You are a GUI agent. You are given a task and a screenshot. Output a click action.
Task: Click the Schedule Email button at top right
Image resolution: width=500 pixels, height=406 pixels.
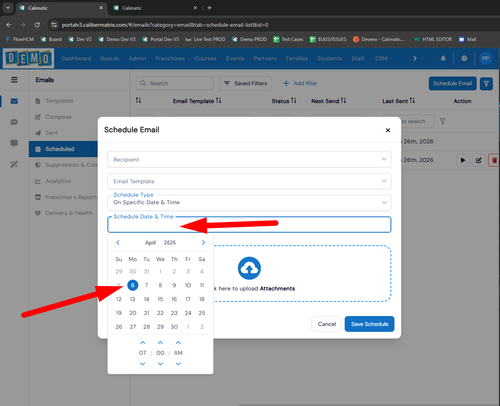452,83
